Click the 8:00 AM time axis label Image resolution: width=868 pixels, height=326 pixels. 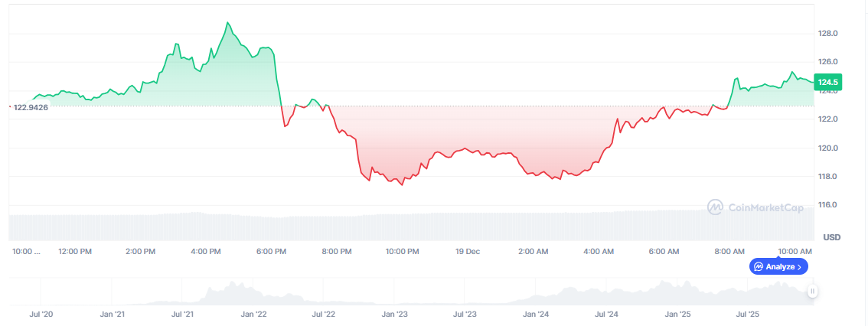tap(729, 251)
